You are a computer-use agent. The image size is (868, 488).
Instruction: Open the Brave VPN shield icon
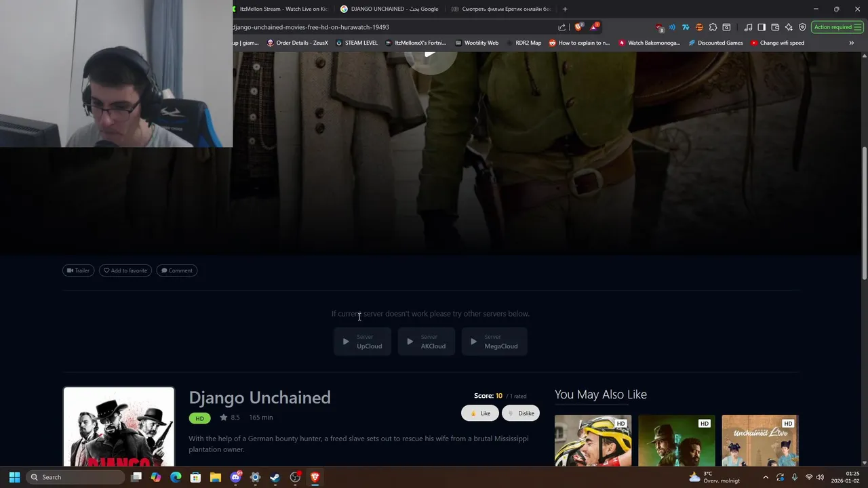pyautogui.click(x=802, y=27)
